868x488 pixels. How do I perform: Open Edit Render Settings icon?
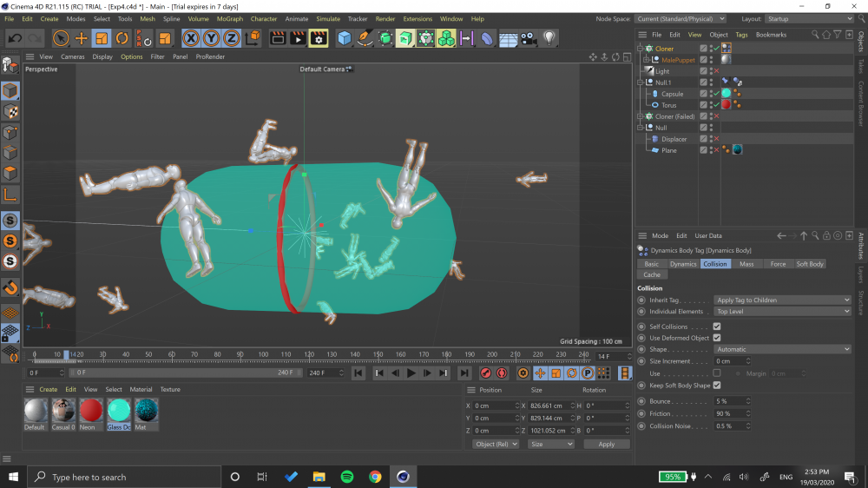pyautogui.click(x=319, y=38)
